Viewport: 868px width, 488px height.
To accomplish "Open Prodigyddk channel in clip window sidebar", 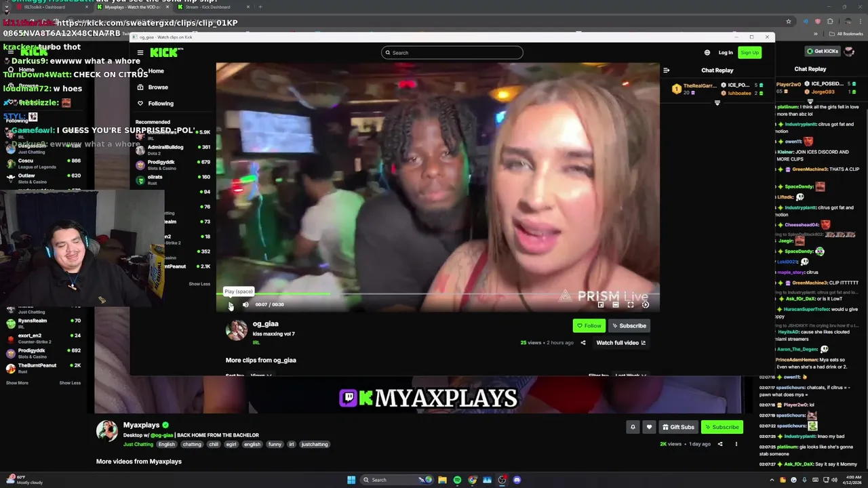I will tap(173, 165).
